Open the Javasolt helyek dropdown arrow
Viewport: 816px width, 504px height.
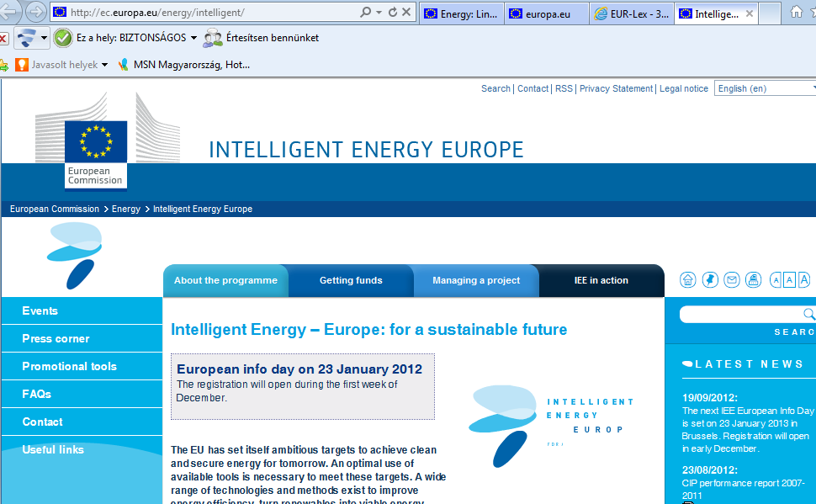104,65
